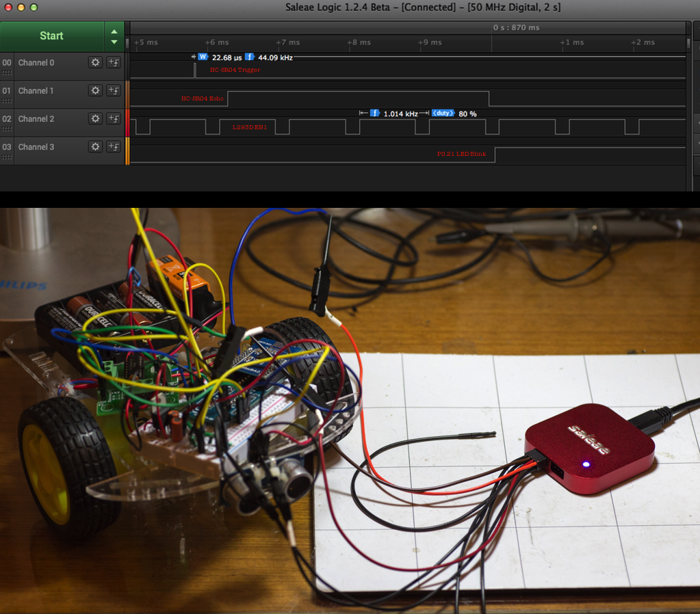Click the Channel 2 red color bar
The height and width of the screenshot is (614, 700).
(127, 122)
